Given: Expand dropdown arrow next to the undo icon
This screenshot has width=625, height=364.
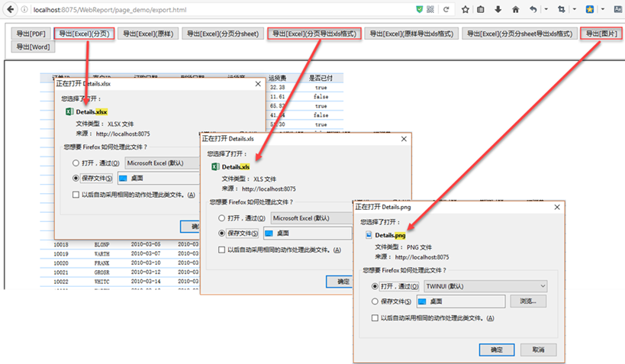Looking at the screenshot, I should coord(546,9).
